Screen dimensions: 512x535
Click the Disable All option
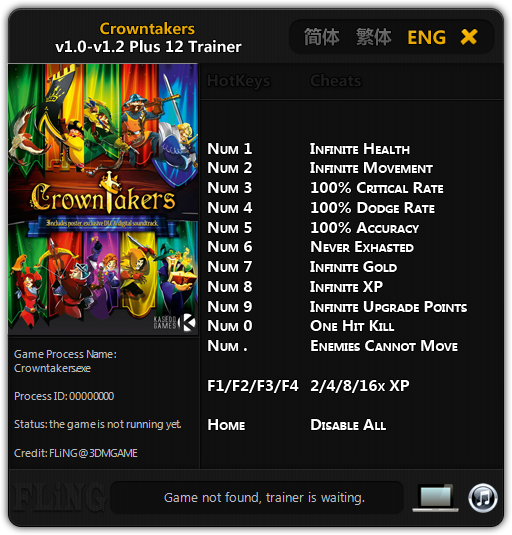(348, 425)
